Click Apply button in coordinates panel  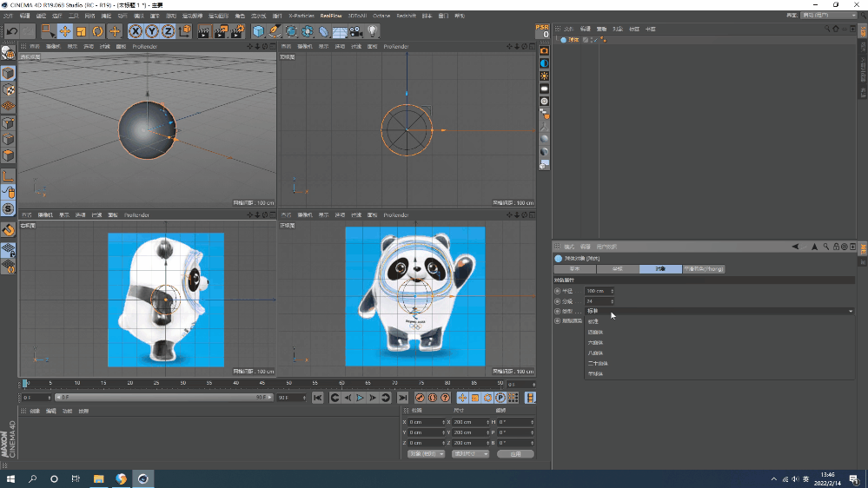(x=515, y=453)
